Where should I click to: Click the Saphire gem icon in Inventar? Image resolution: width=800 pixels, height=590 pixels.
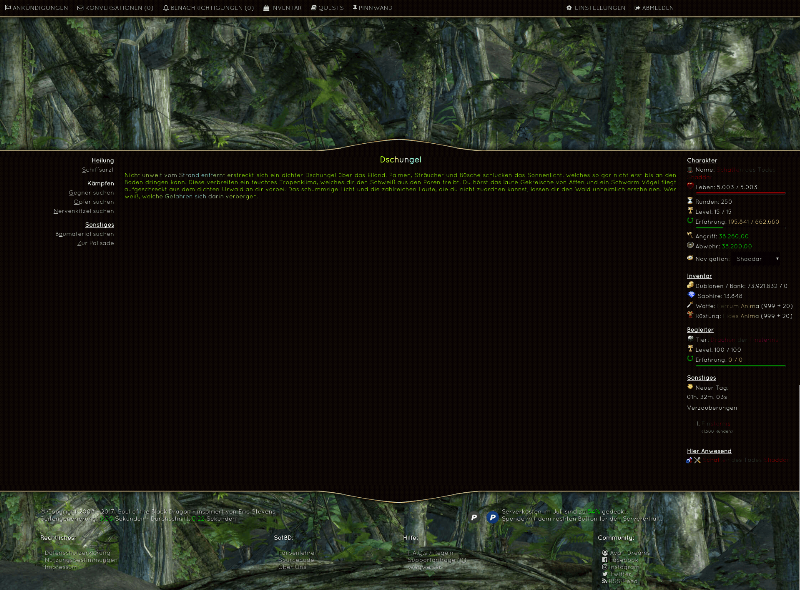692,295
